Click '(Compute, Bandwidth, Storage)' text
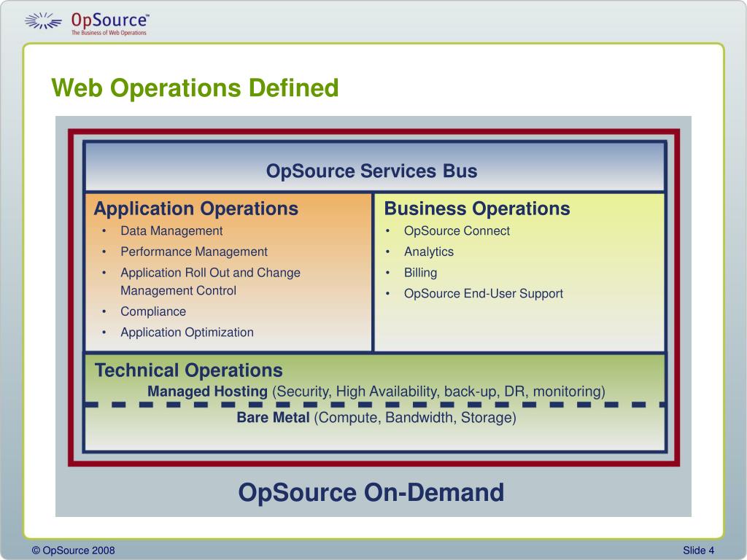Viewport: 747px width, 560px height. tap(415, 418)
